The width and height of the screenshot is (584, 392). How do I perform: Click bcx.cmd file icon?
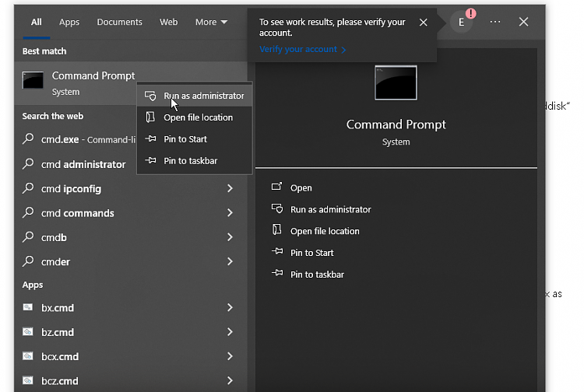[x=28, y=356]
